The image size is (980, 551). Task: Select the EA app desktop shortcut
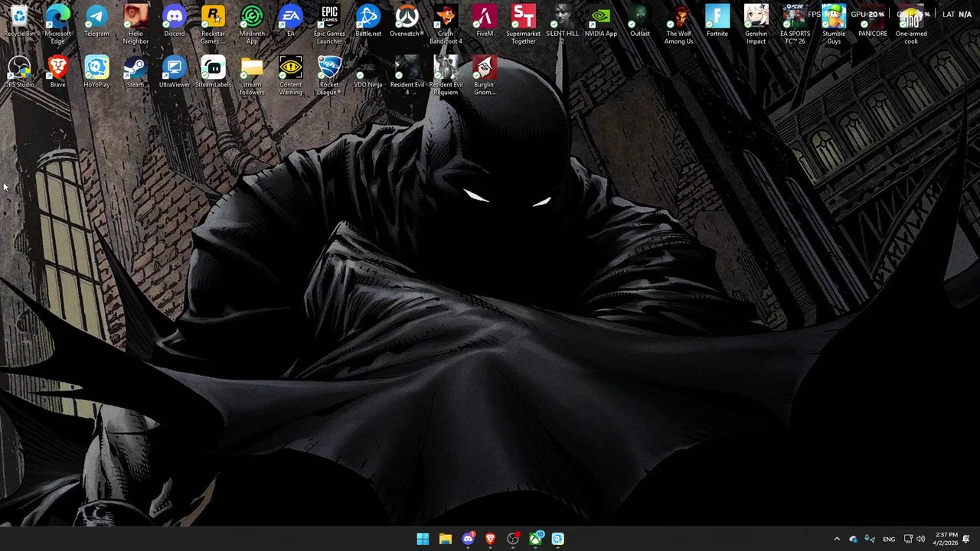[x=291, y=21]
